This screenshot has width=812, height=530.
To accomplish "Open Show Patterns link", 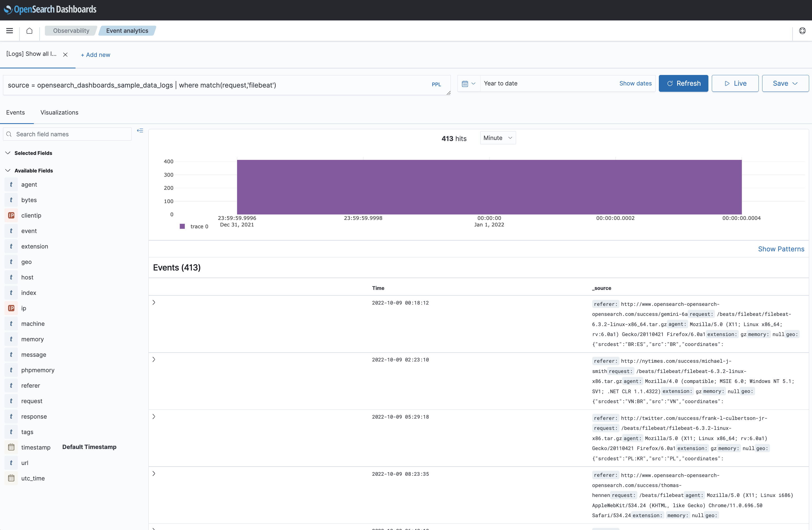I will [781, 249].
